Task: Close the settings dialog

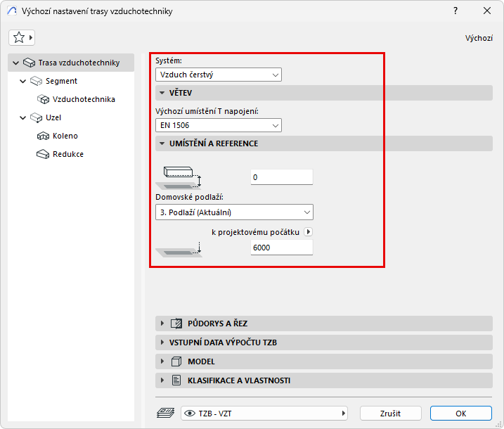Action: [487, 11]
